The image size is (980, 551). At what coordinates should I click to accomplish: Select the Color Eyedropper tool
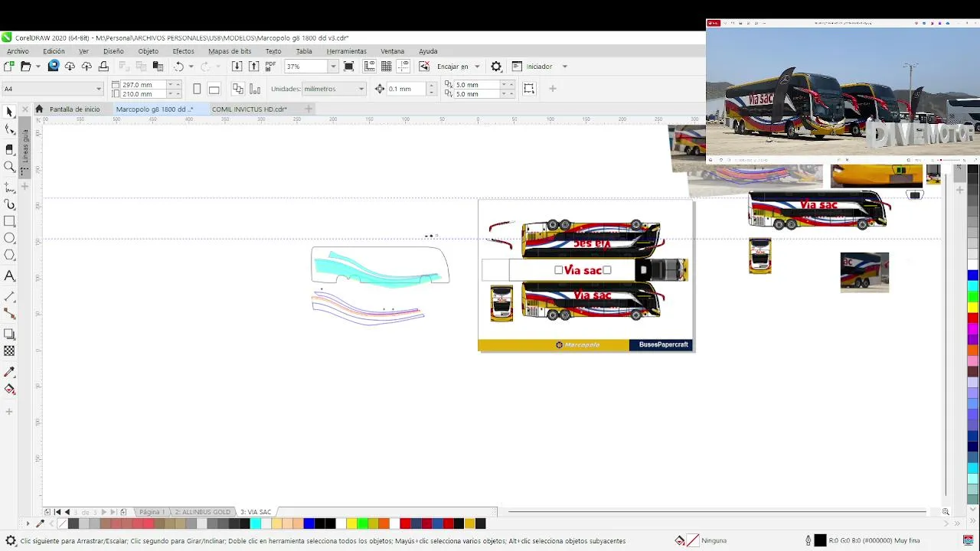[9, 371]
